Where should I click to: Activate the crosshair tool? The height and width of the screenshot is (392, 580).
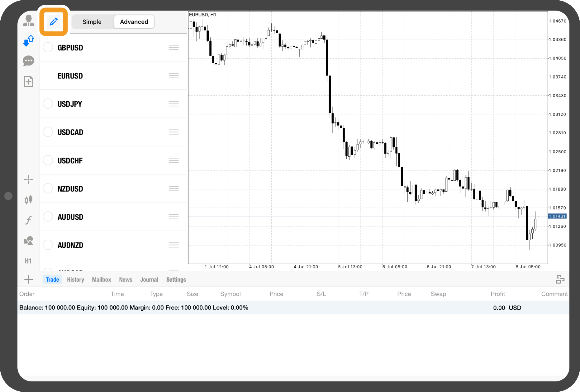click(28, 179)
